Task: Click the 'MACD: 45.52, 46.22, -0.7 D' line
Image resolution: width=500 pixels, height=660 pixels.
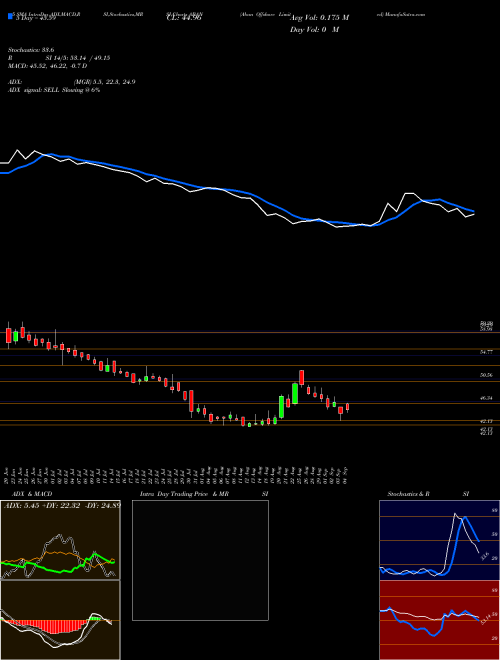Action: click(x=48, y=66)
